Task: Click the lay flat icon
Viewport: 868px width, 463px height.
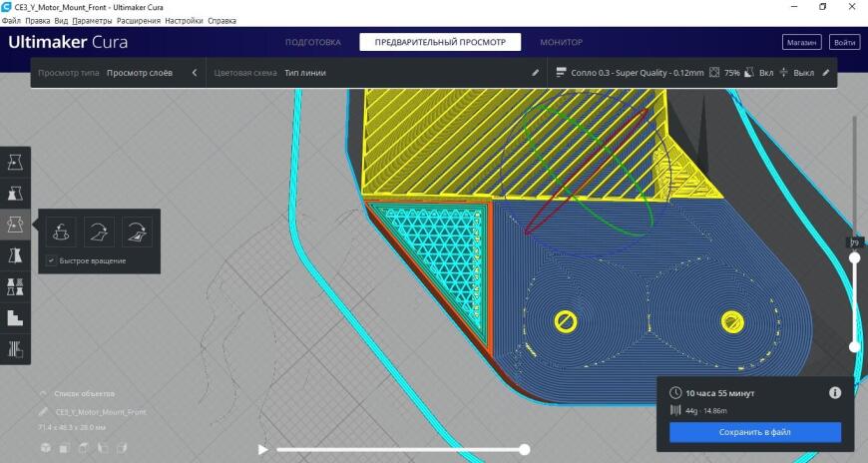Action: click(x=99, y=231)
